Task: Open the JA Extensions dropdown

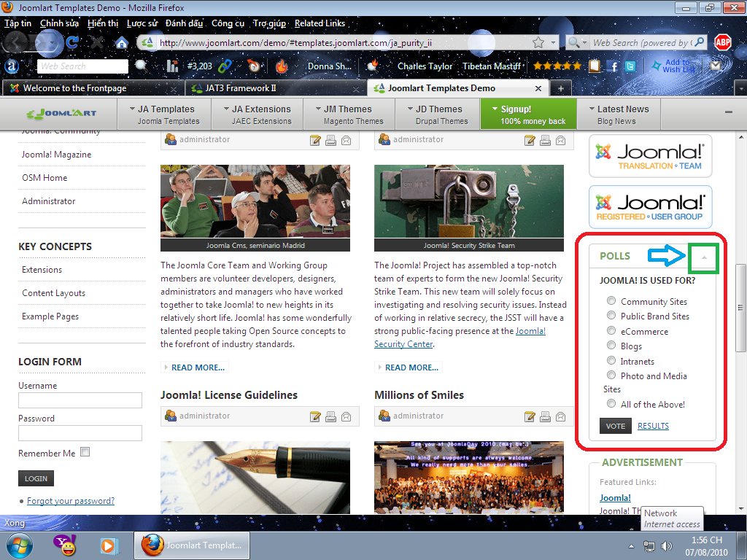Action: [x=258, y=114]
